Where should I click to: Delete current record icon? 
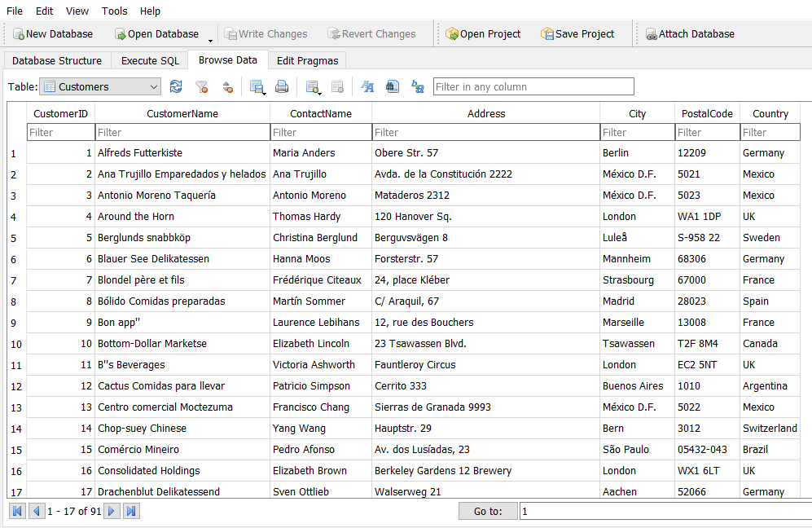point(338,86)
